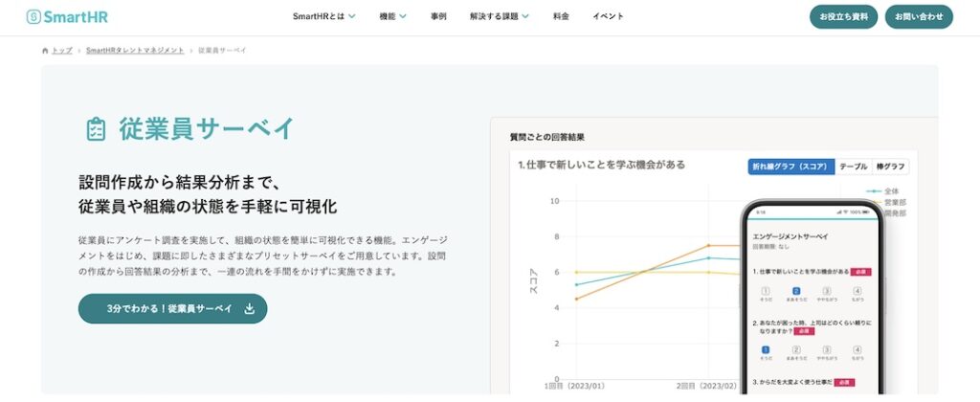
Task: Click the large 従業員サーベイ page heading
Action: (x=207, y=129)
